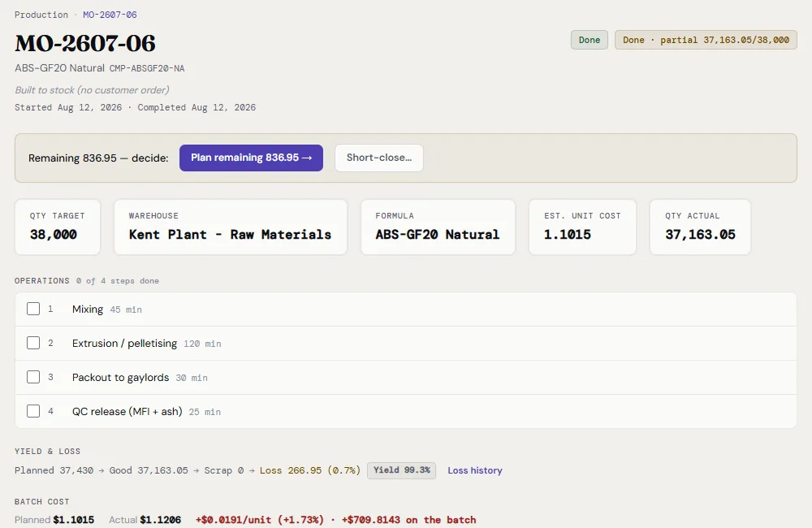Click the Actual $1.1206 batch cost
The height and width of the screenshot is (528, 812).
click(145, 520)
